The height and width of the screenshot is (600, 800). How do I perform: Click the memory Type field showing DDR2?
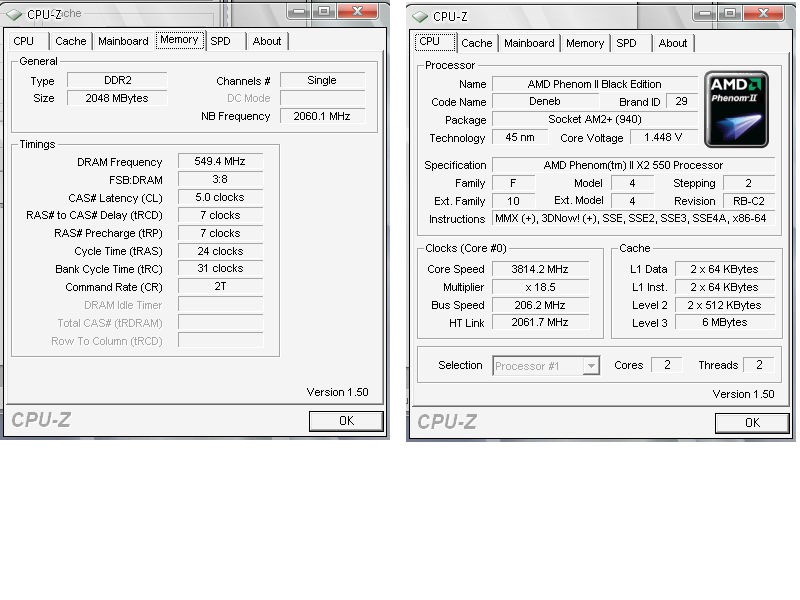coord(117,81)
